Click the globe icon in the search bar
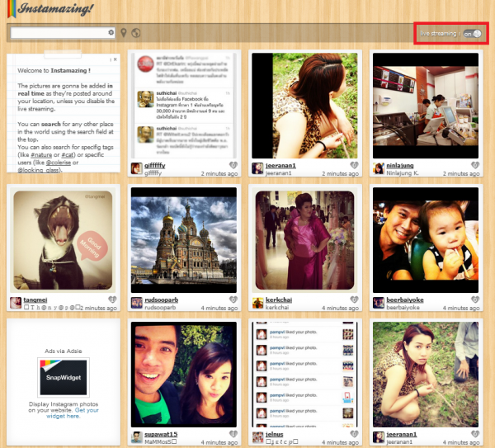This screenshot has height=448, width=495. [x=135, y=33]
